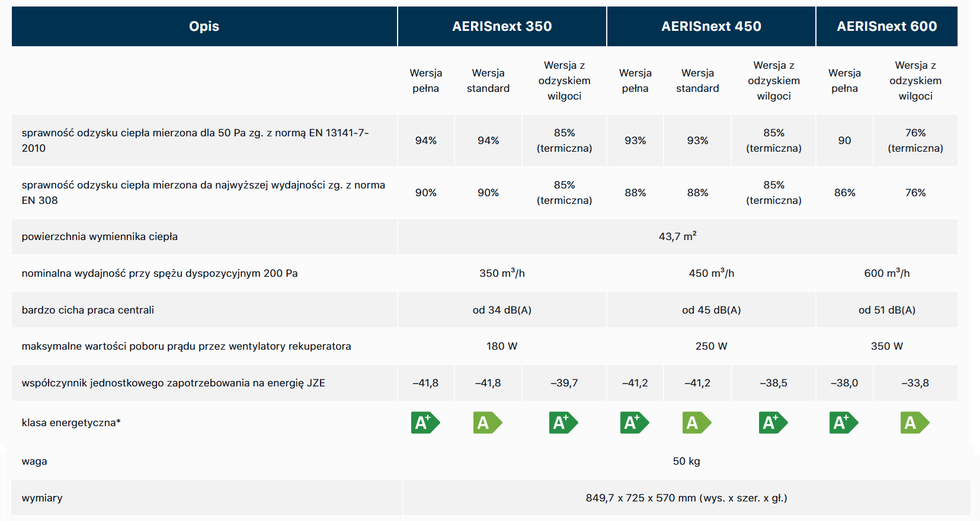
Task: Select the A+ badge for AERISnext 350 odzysk wilgoci
Action: tap(563, 423)
